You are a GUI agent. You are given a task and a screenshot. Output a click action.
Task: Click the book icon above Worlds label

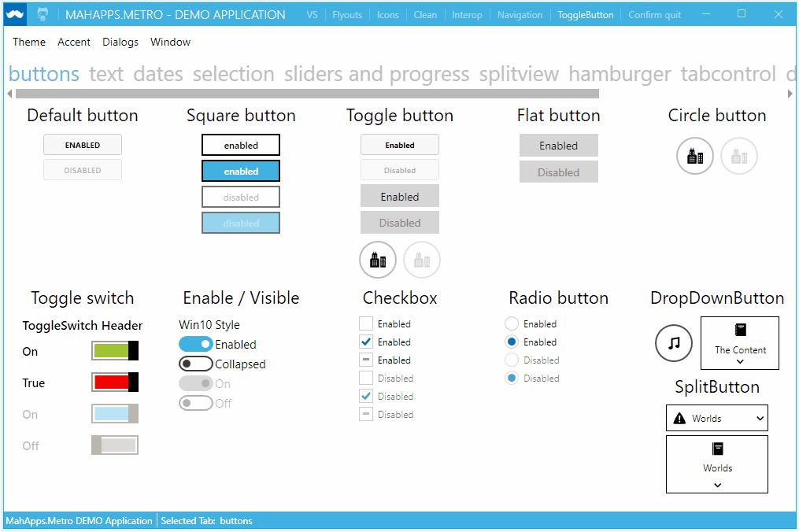point(717,449)
